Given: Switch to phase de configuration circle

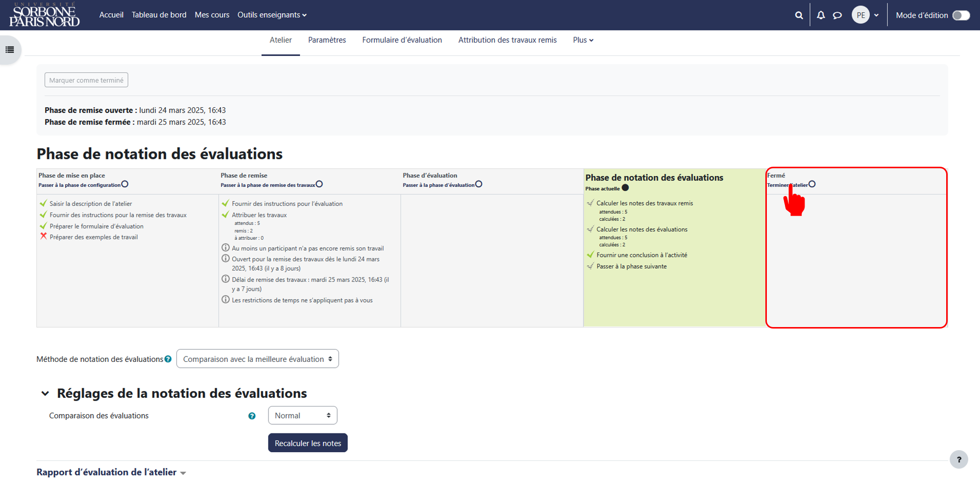Looking at the screenshot, I should pyautogui.click(x=125, y=184).
